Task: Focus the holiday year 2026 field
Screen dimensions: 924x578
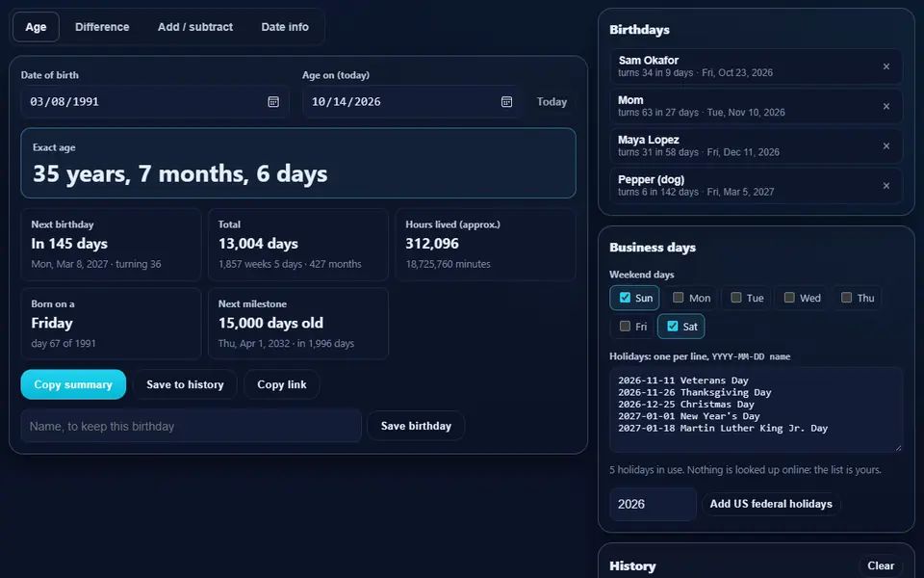Action: tap(653, 504)
